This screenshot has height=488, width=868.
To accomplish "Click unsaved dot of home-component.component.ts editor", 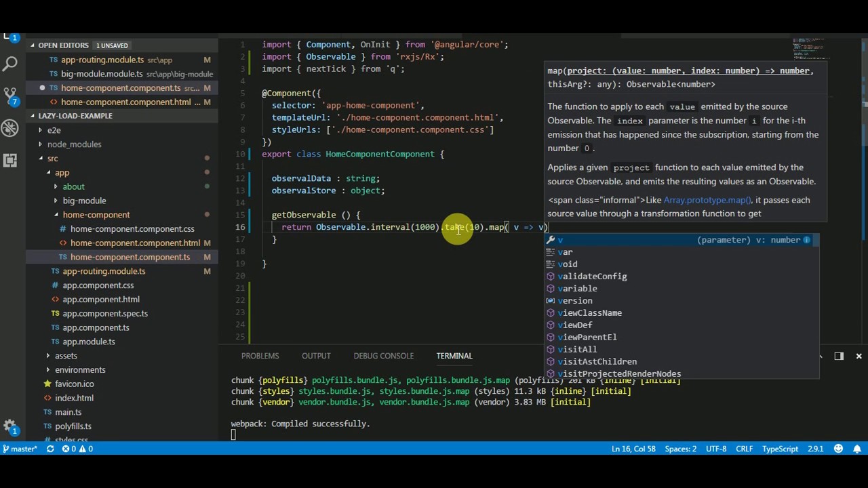I will [42, 88].
